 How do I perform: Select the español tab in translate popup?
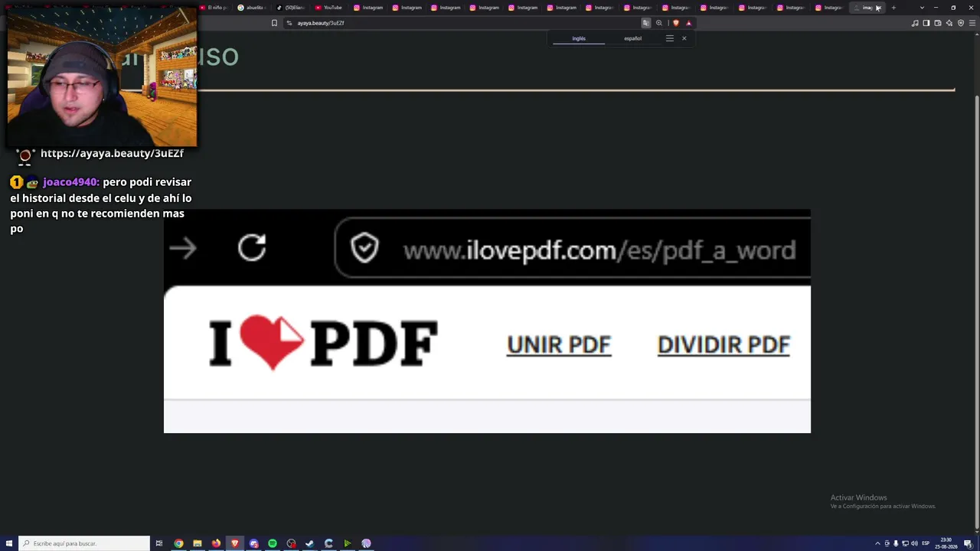[x=632, y=38]
